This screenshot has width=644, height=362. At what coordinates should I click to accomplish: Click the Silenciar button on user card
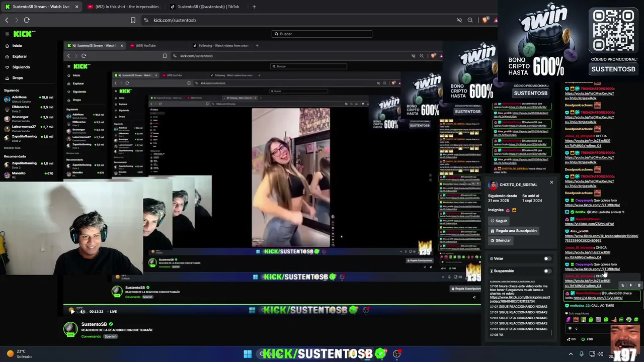(x=501, y=240)
